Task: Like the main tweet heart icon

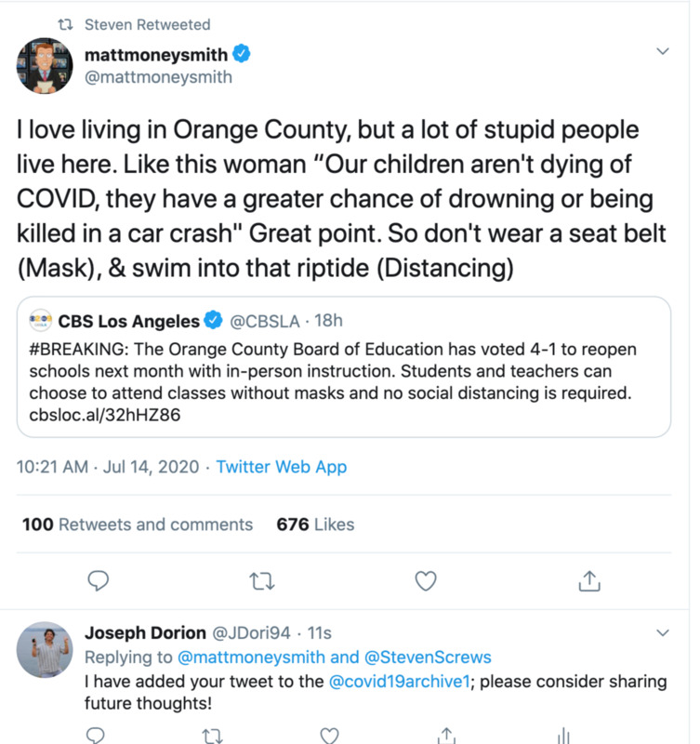Action: tap(425, 581)
